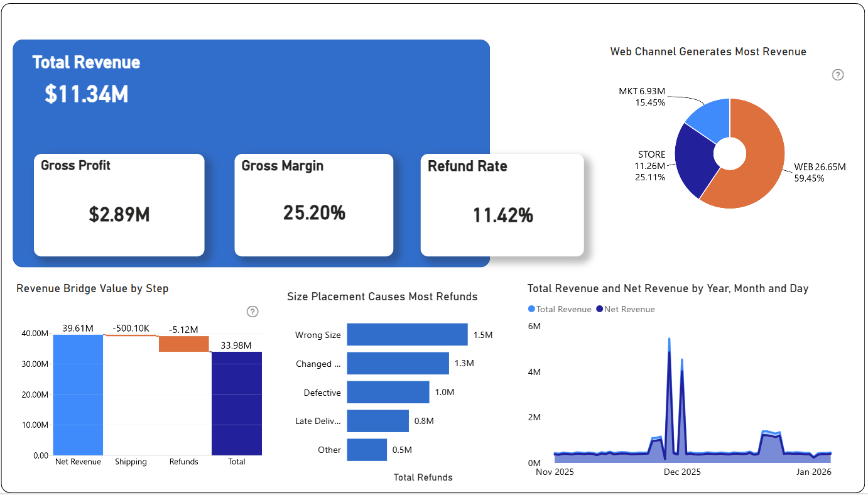The image size is (868, 495).
Task: Click the 1.0M bar value label
Action: [445, 392]
